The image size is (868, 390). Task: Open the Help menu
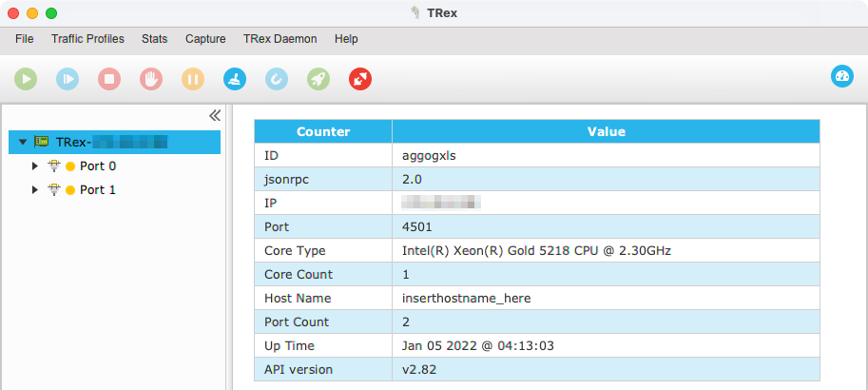[346, 39]
